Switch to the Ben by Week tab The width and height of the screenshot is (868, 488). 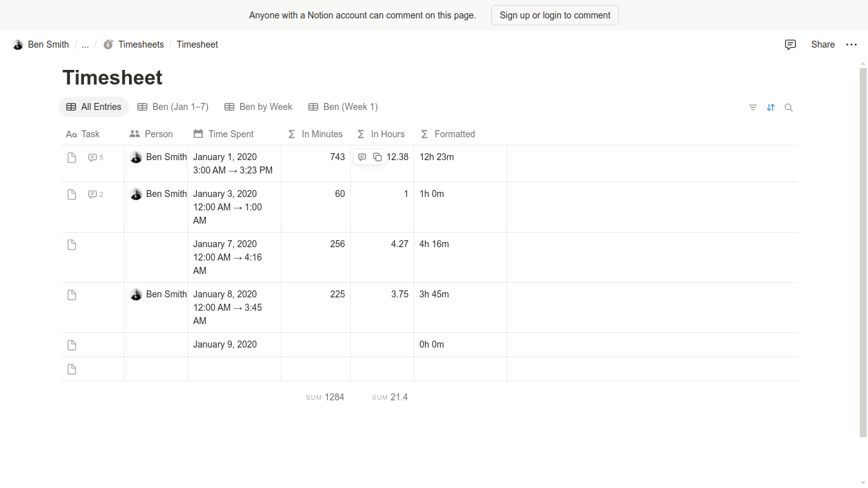[258, 107]
